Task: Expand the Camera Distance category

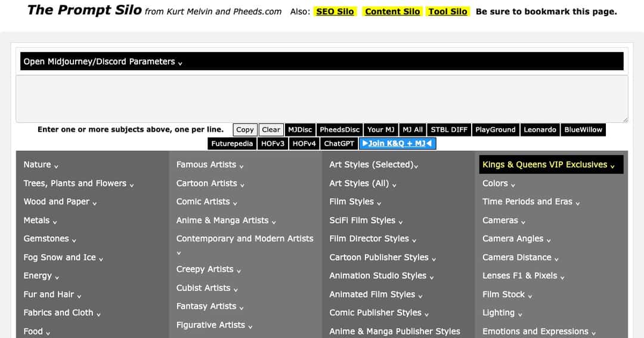Action: pyautogui.click(x=521, y=258)
